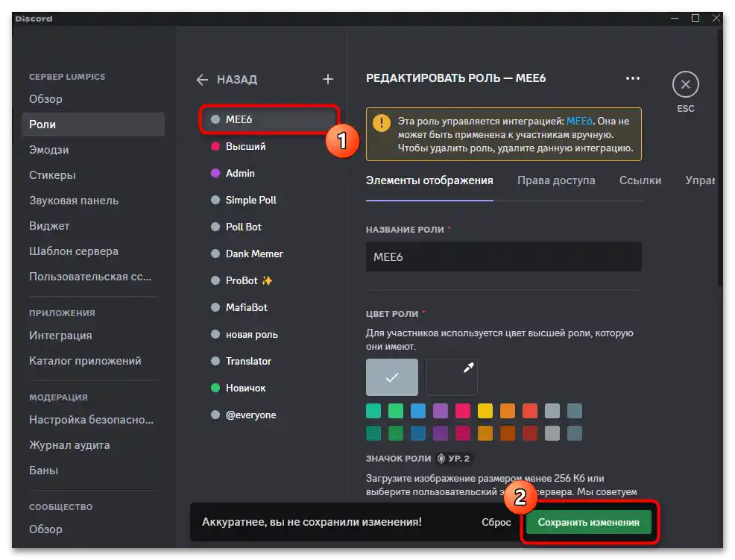Pick the red-orange swatch in top row
Screen dimensions: 735x560
(x=530, y=411)
